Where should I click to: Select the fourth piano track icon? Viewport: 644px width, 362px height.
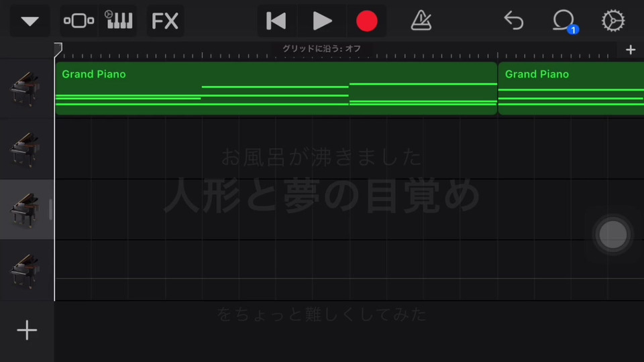(26, 271)
